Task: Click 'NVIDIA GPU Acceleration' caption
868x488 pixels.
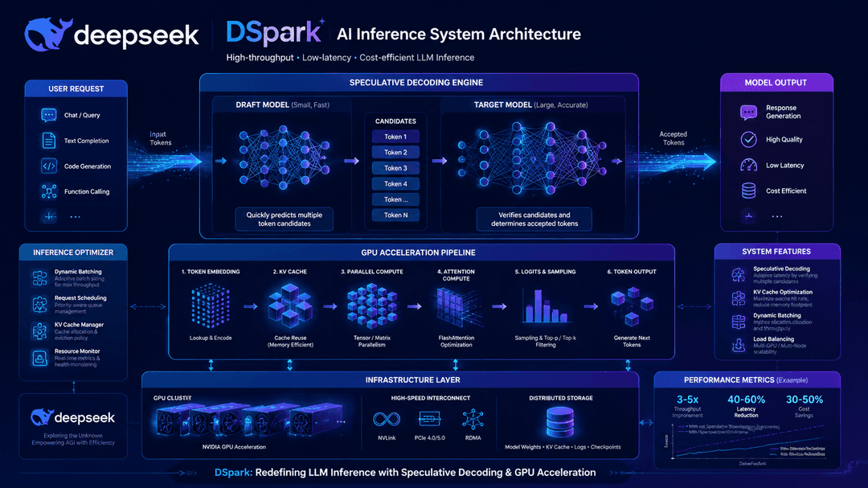Action: (x=234, y=447)
